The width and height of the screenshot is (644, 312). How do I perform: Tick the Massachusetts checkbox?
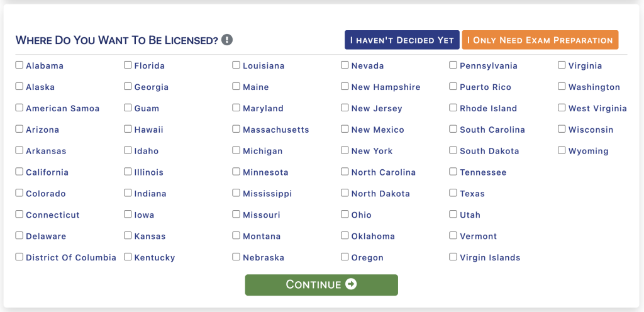236,129
